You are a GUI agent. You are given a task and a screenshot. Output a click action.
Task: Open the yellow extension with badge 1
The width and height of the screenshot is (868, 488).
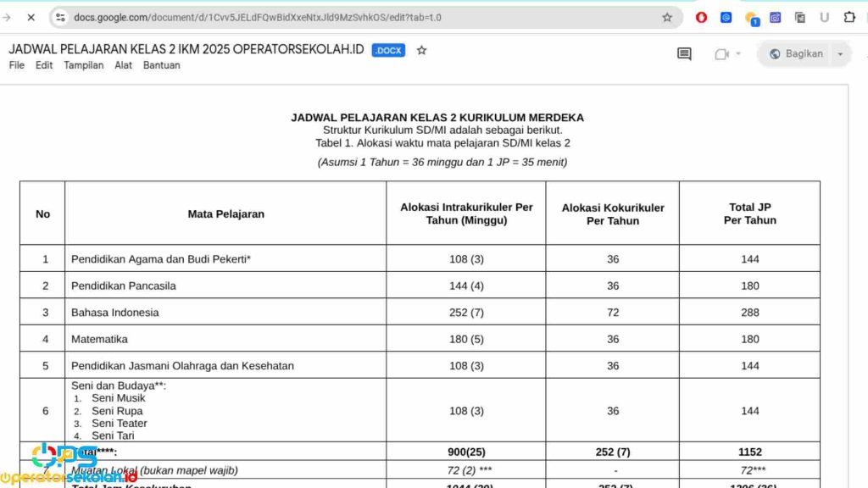click(x=751, y=19)
